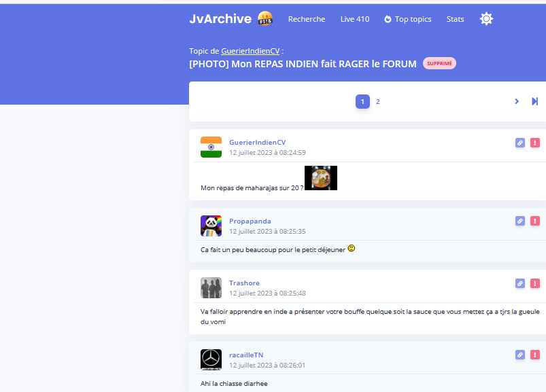Viewport: 546px width, 392px height.
Task: Report racailleTN's post with red icon
Action: point(535,355)
